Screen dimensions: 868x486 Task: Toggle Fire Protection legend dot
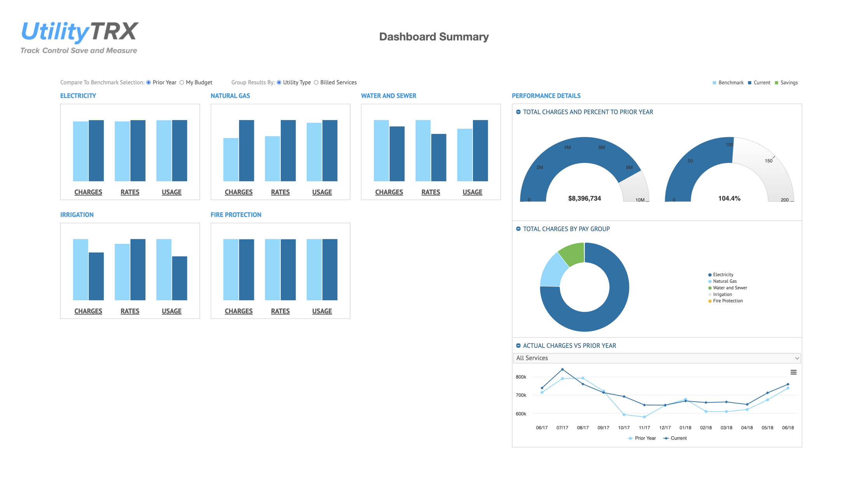click(710, 301)
